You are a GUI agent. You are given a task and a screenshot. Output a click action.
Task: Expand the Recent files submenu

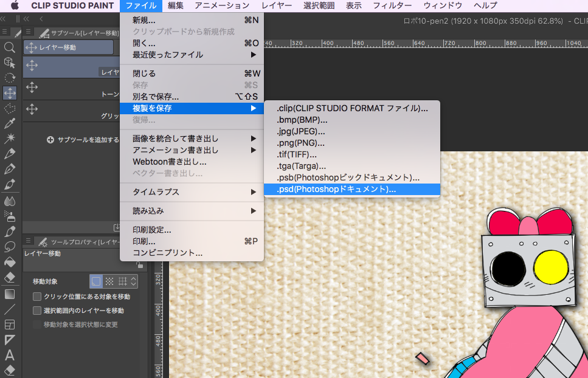point(192,55)
